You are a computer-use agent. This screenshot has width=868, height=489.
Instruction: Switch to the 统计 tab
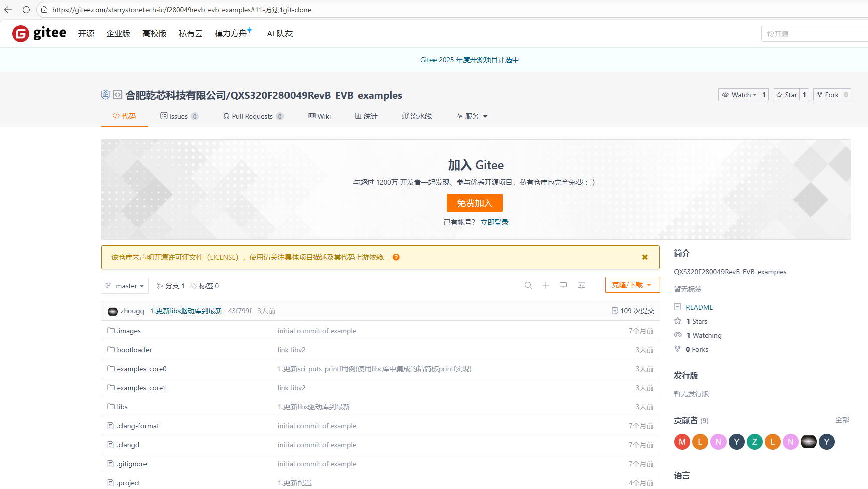(x=366, y=116)
